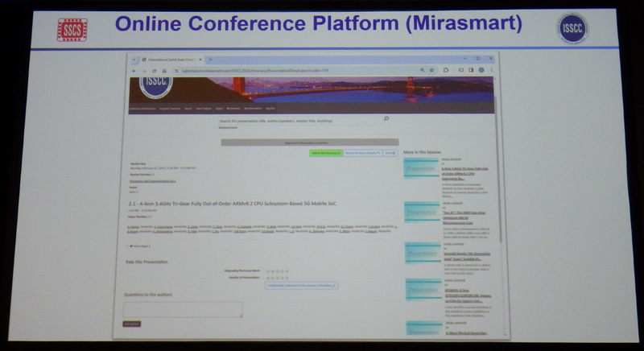Click the dark submit button below questions box

click(x=131, y=324)
